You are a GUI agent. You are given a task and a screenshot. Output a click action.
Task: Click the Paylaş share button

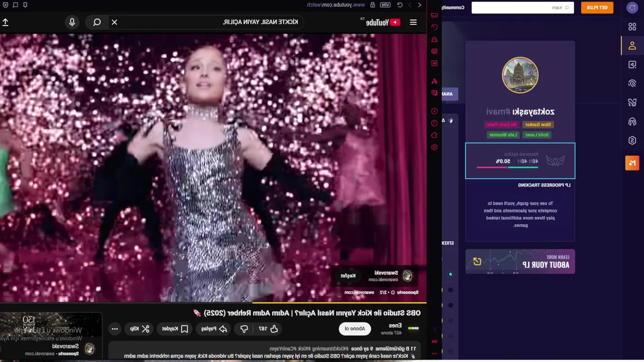pos(214,329)
